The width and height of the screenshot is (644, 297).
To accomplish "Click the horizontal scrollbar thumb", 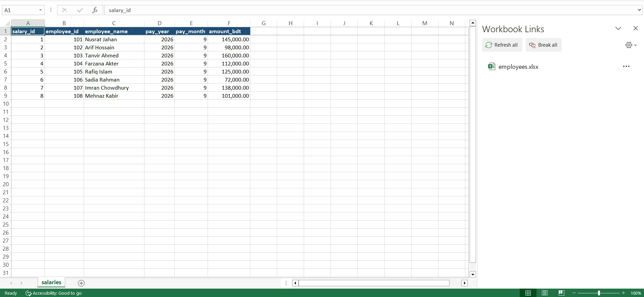I will (374, 283).
